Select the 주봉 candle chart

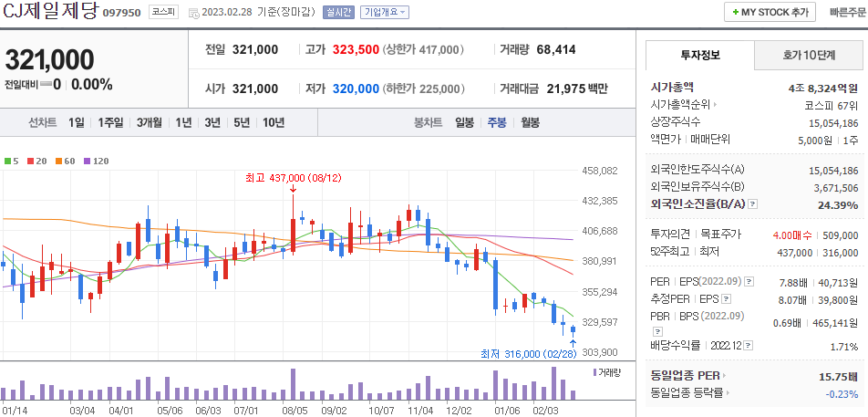[x=497, y=123]
